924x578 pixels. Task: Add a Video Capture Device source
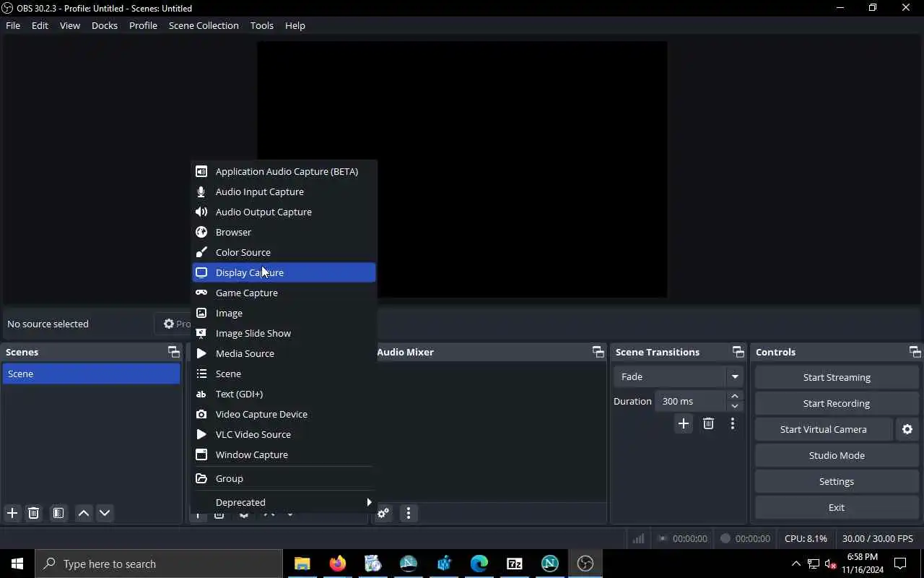[x=284, y=414]
